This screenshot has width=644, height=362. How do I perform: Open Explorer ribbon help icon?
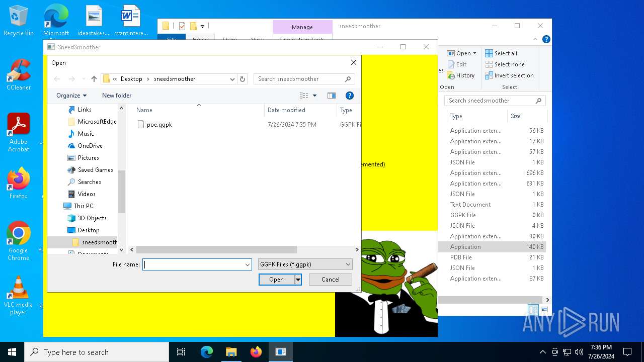pyautogui.click(x=546, y=39)
